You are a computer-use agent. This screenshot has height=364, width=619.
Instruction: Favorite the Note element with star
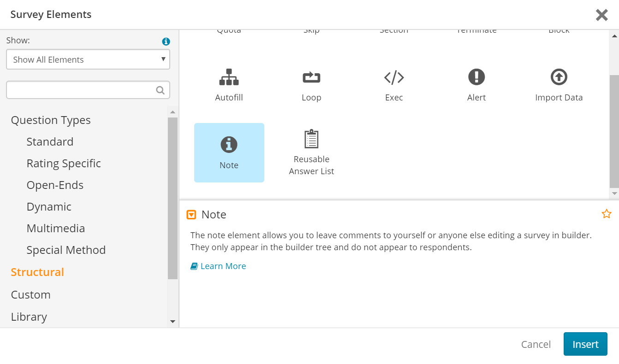[x=607, y=214]
